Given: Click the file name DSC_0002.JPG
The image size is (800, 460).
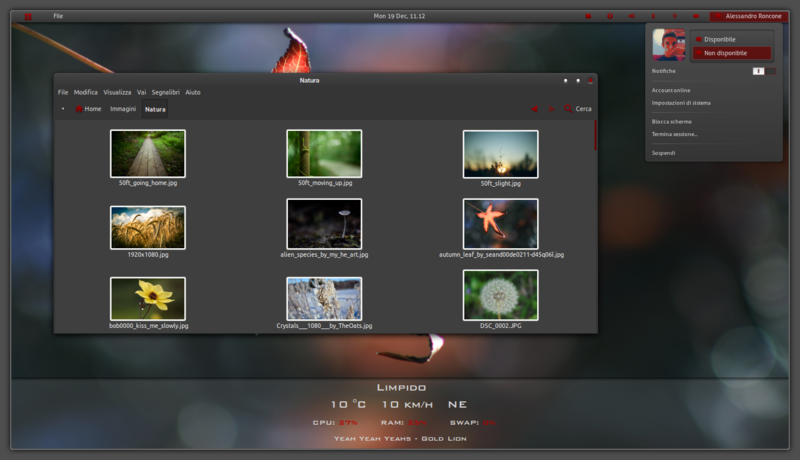Looking at the screenshot, I should point(501,325).
